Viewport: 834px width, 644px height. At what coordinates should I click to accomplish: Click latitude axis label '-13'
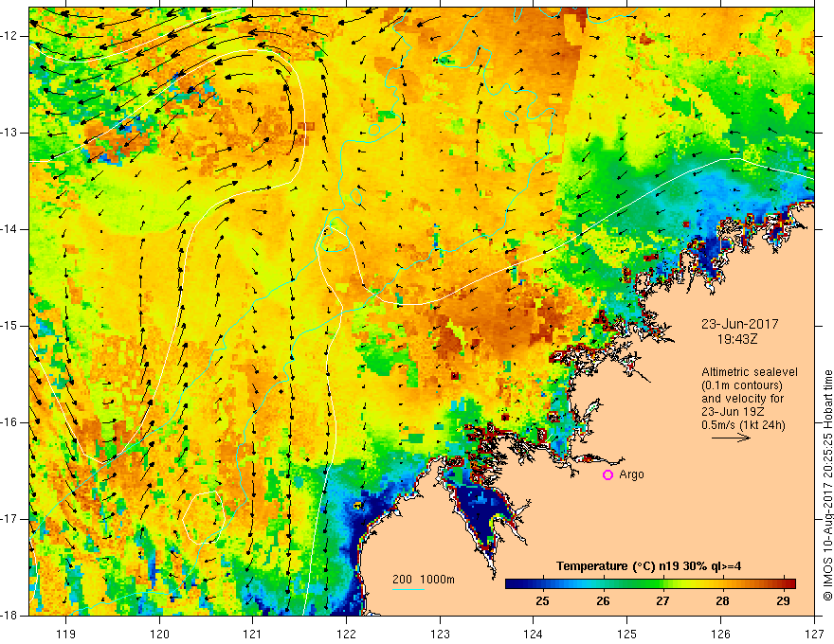pyautogui.click(x=9, y=133)
